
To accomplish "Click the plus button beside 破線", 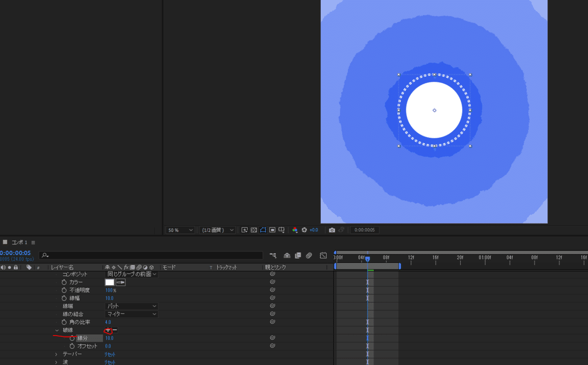I will [108, 330].
